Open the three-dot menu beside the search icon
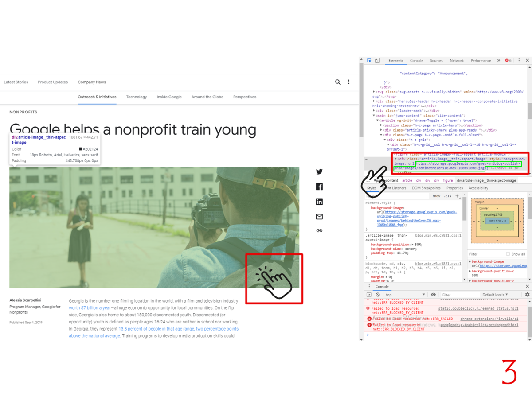The width and height of the screenshot is (532, 397). click(x=348, y=82)
